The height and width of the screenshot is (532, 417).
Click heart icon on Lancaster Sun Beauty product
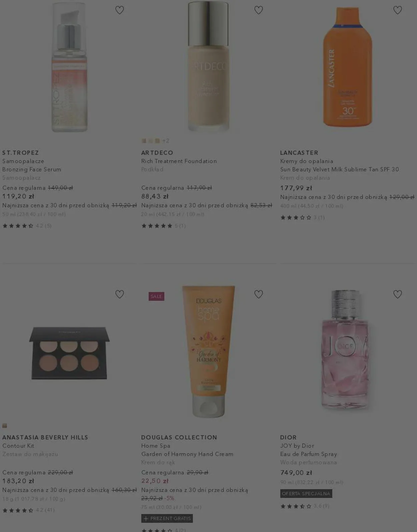(397, 10)
